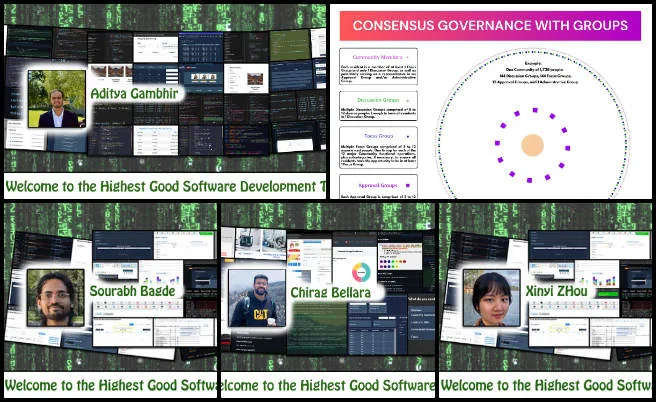Click the purple Approval Groups legend square
Screen dimensions: 656x402
tap(408, 185)
